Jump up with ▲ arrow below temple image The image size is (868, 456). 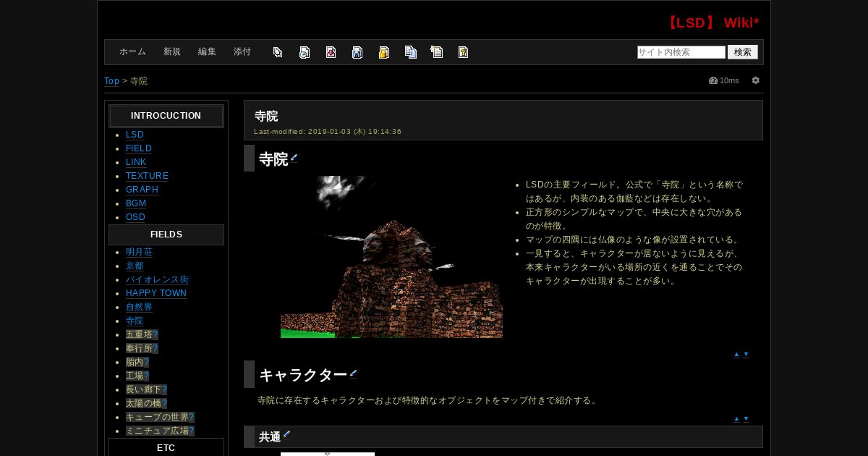tap(736, 355)
